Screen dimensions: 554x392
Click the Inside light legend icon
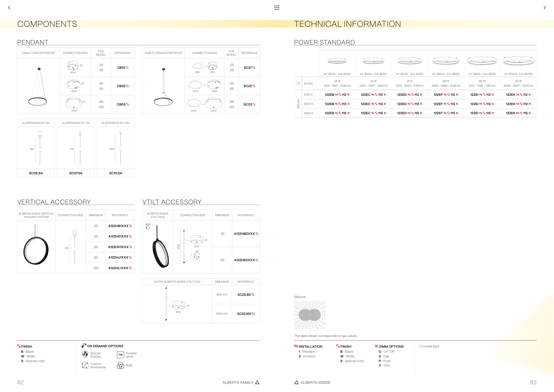pyautogui.click(x=421, y=346)
